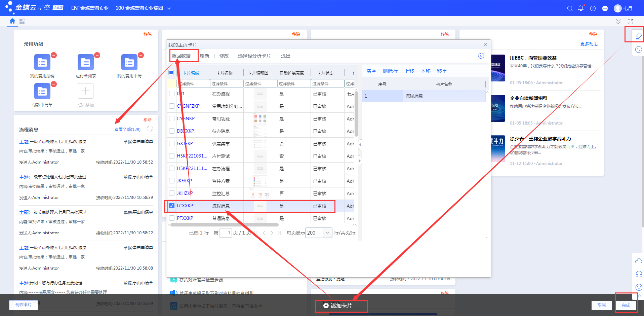Open 更多动态 link
The height and width of the screenshot is (316, 644).
coord(589,44)
